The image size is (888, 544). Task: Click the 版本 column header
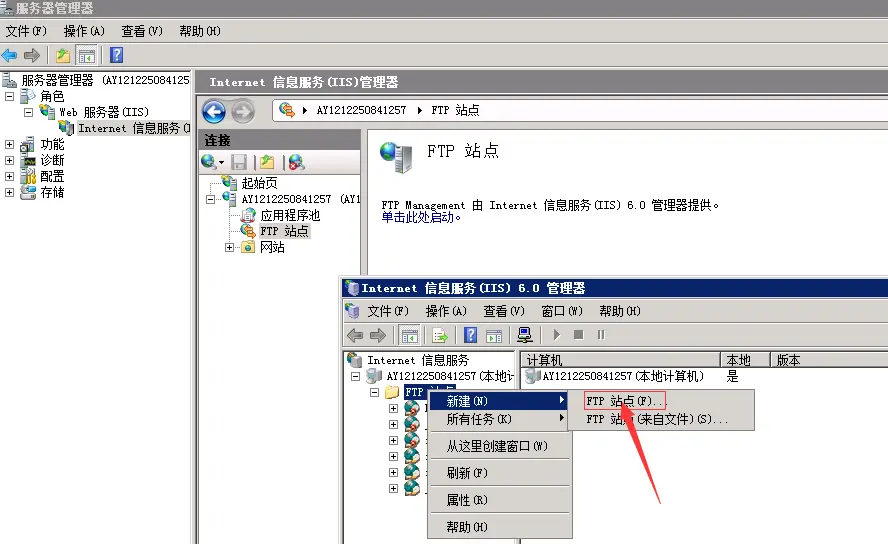point(829,360)
